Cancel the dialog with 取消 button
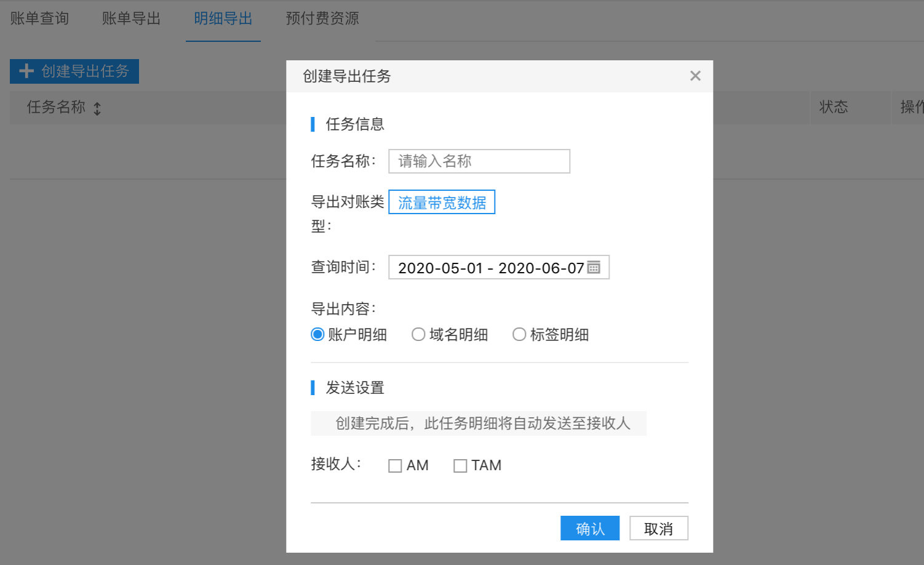924x565 pixels. pos(659,528)
